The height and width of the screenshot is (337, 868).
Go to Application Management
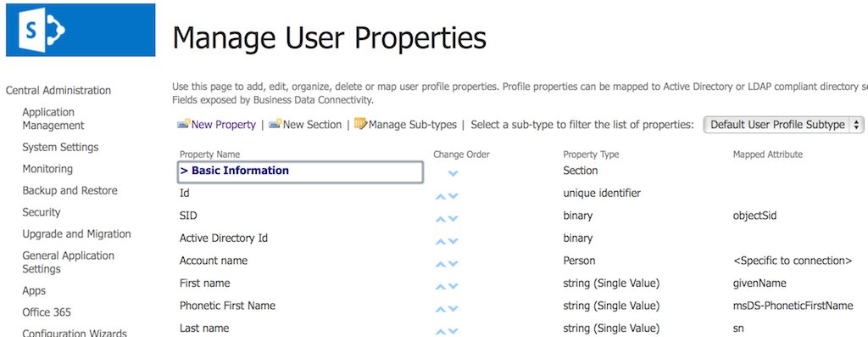pos(53,119)
